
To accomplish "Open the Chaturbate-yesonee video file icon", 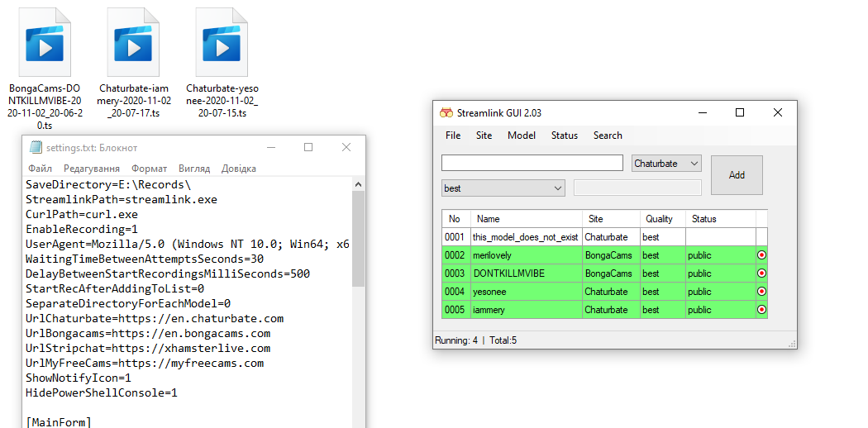I will point(221,42).
